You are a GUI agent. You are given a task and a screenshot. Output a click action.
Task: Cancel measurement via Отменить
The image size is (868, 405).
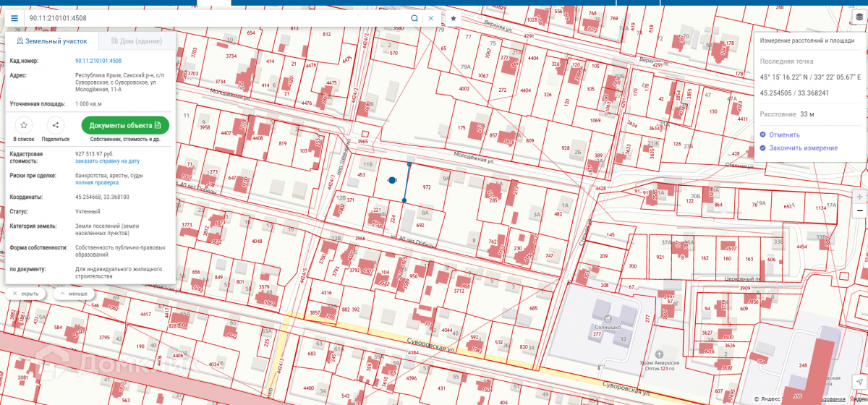784,135
